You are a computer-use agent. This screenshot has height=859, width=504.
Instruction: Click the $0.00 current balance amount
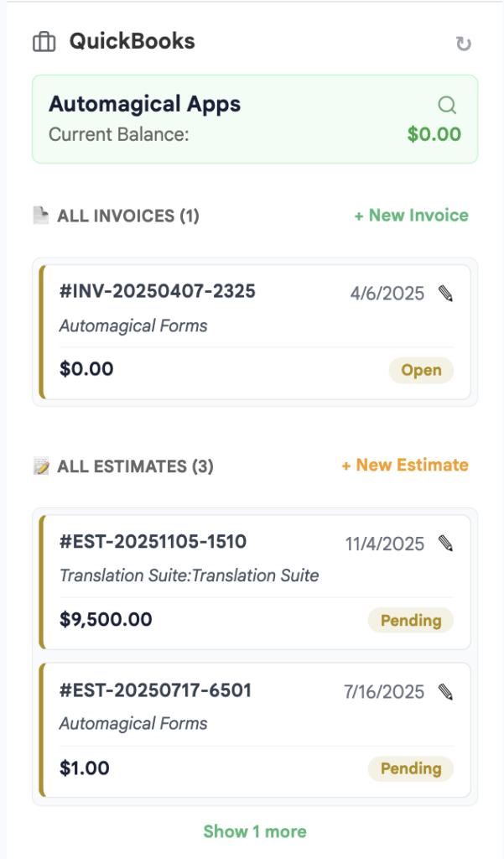click(434, 134)
